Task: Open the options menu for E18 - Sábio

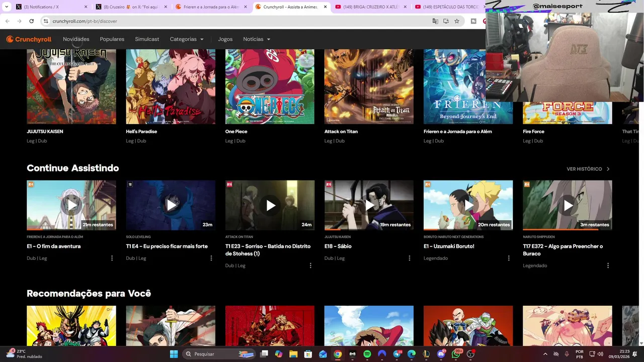Action: click(410, 258)
